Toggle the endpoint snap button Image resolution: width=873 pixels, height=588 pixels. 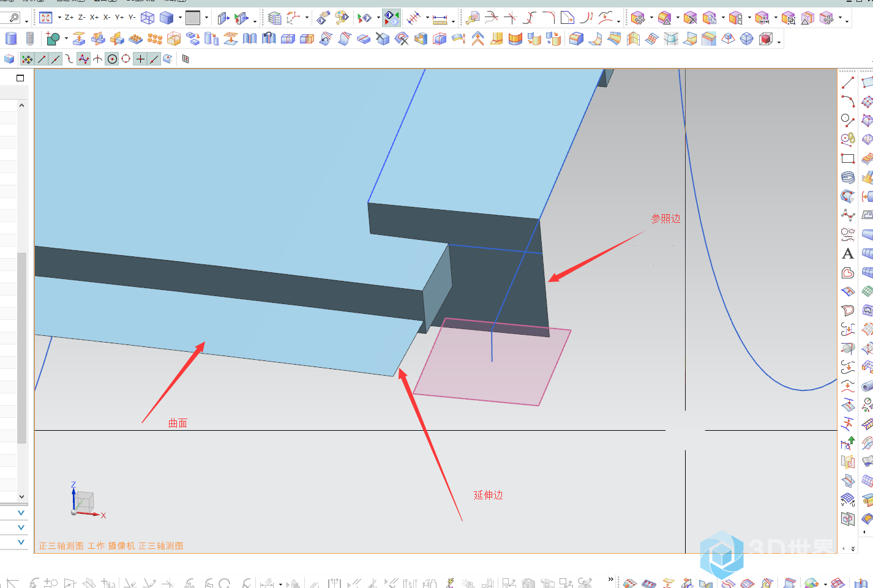[x=42, y=59]
